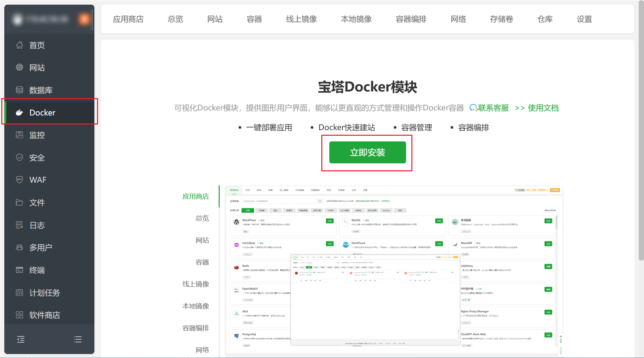This screenshot has height=358, width=644.
Task: Open the 数据库 database section
Action: (x=41, y=90)
